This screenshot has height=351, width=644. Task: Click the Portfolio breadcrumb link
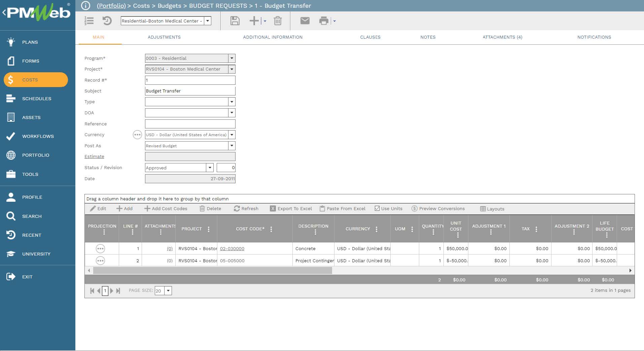tap(111, 6)
